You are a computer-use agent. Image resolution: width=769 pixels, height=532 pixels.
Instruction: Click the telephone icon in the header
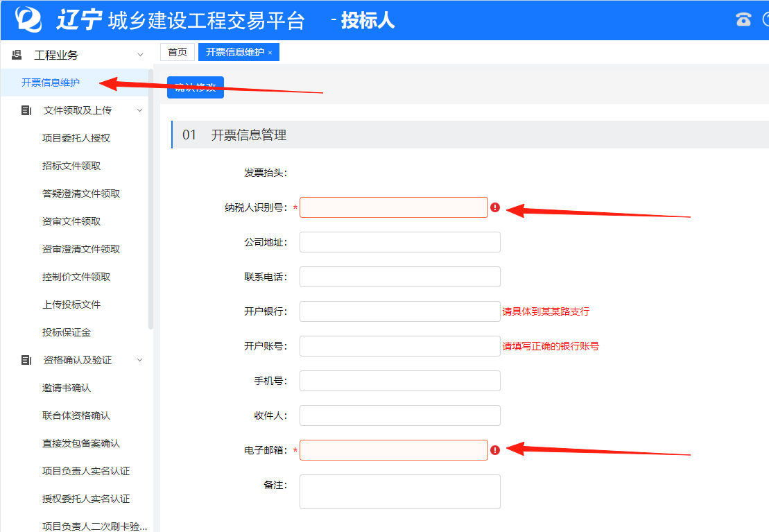743,19
